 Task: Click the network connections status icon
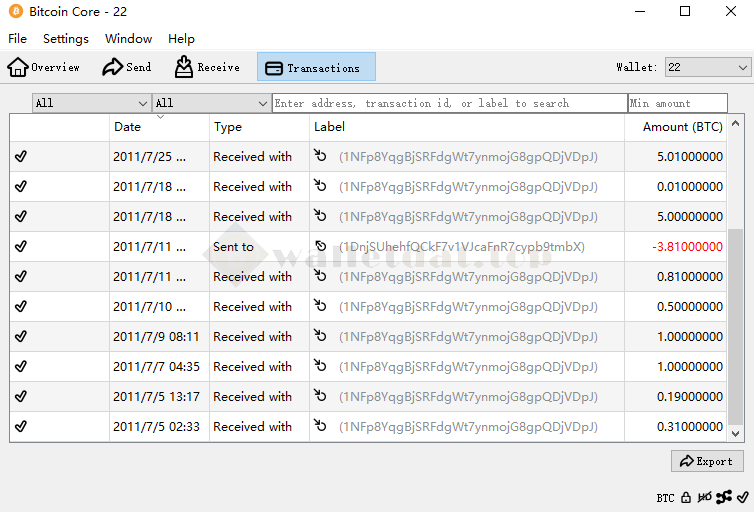724,497
